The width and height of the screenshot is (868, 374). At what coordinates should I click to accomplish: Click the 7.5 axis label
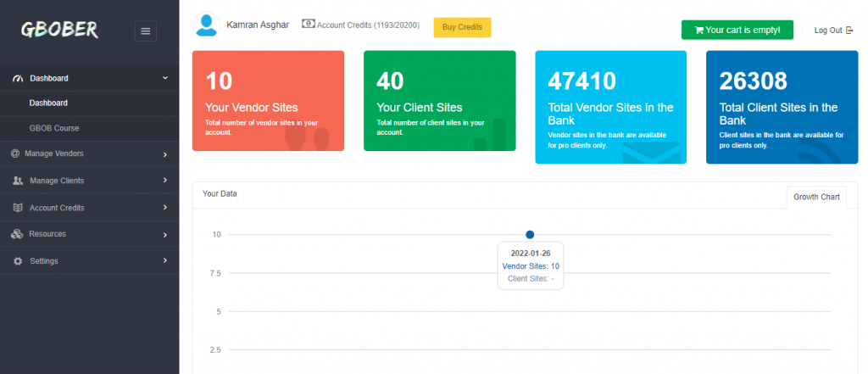(215, 273)
